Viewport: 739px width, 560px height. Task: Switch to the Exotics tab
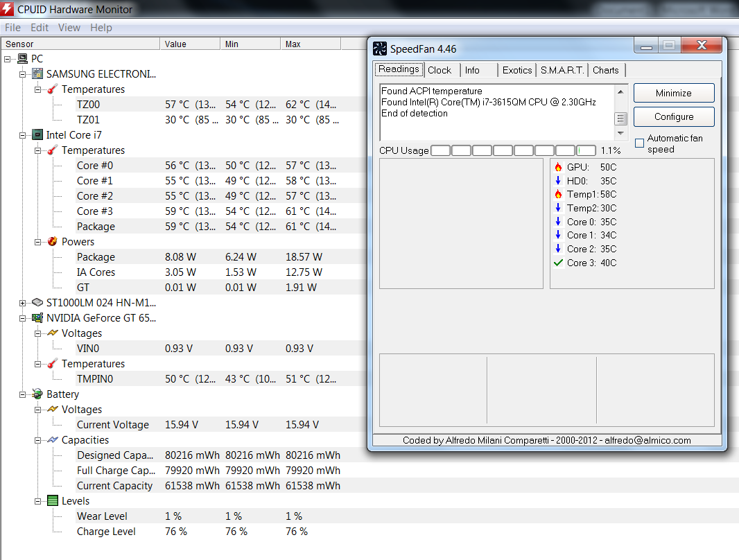point(517,70)
